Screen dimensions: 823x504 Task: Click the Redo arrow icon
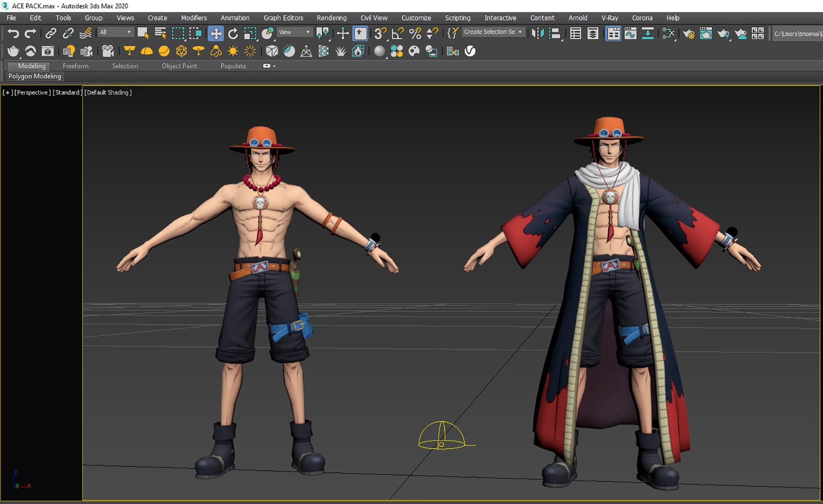pos(30,33)
